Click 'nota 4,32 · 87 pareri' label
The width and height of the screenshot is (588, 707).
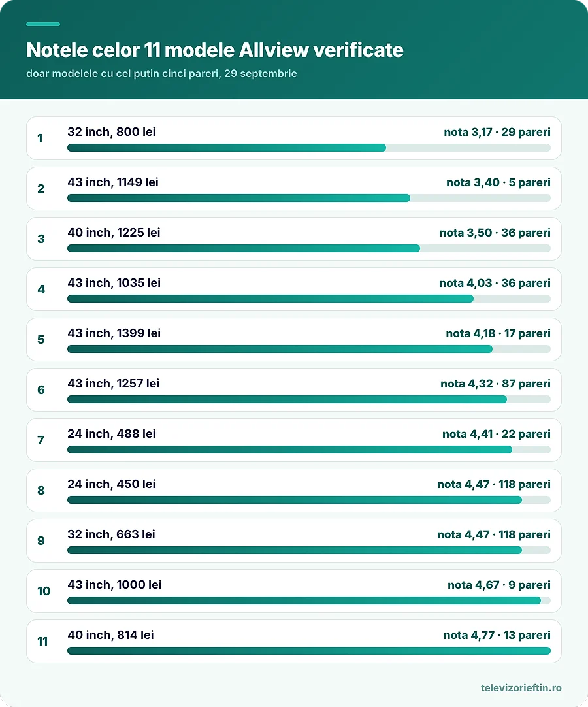point(495,384)
